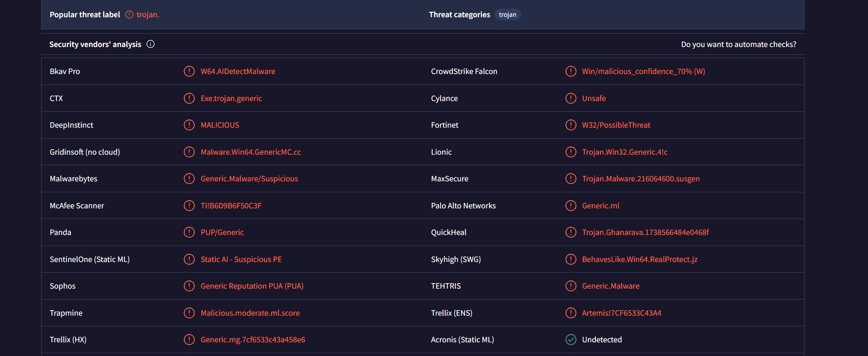Viewport: 868px width, 356px height.
Task: Click the warning icon next to Unsafe result
Action: pyautogui.click(x=571, y=98)
